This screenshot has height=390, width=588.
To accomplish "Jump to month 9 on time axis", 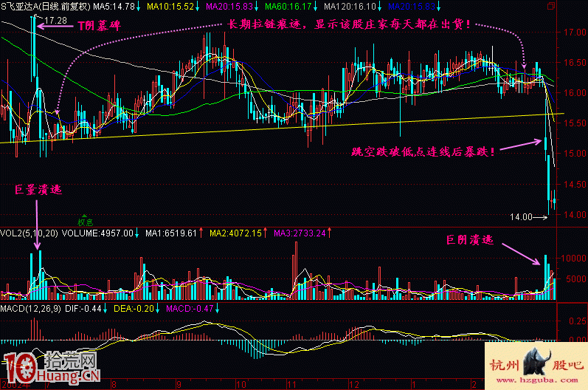I will click(179, 384).
